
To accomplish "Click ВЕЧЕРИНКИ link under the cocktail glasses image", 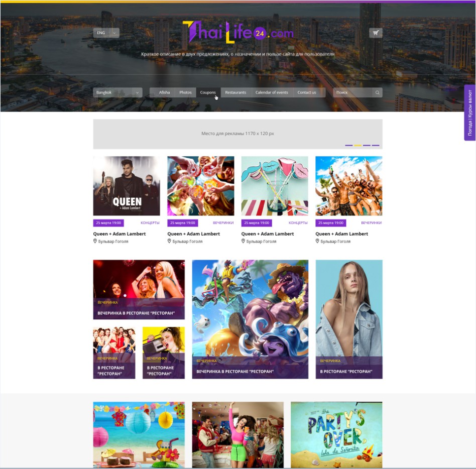I will pyautogui.click(x=223, y=223).
